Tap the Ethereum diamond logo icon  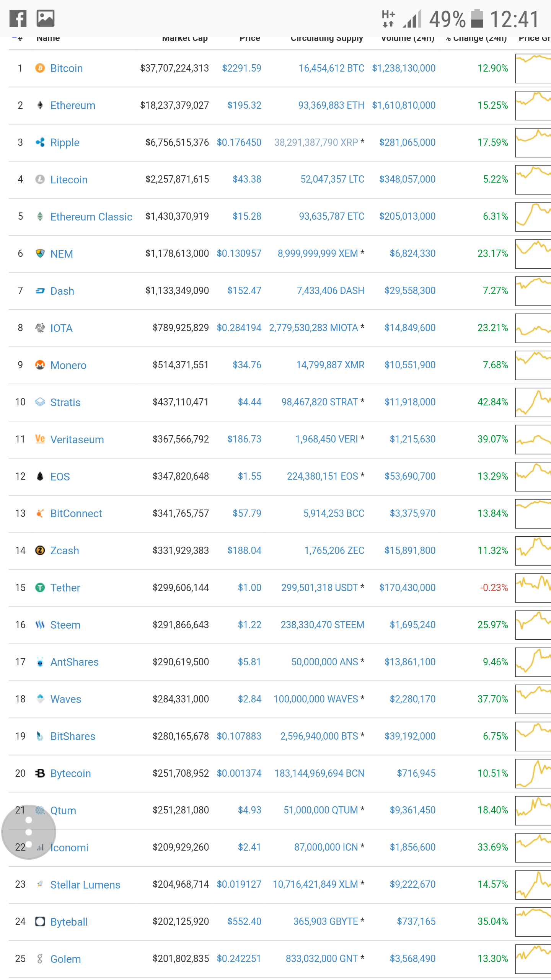(40, 105)
